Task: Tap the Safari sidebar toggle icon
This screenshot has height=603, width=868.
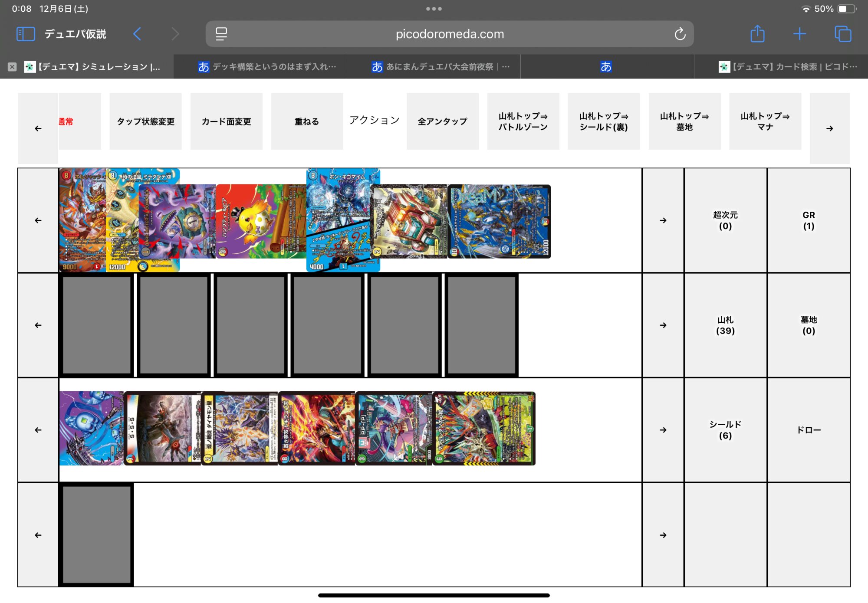Action: pos(25,34)
